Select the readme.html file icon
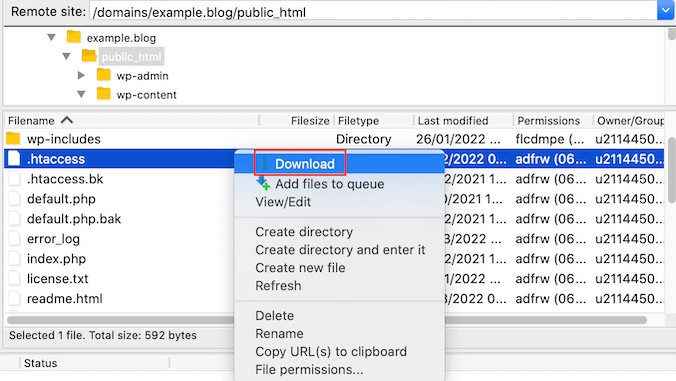 click(14, 298)
